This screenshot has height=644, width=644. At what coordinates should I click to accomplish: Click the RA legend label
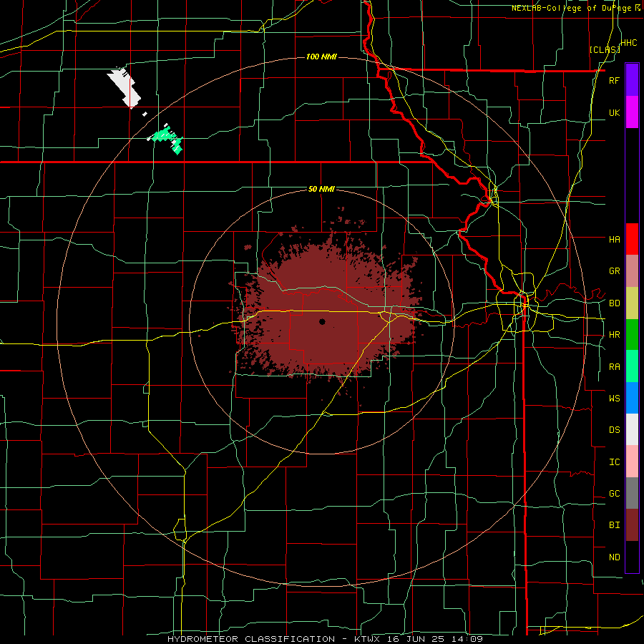[614, 367]
